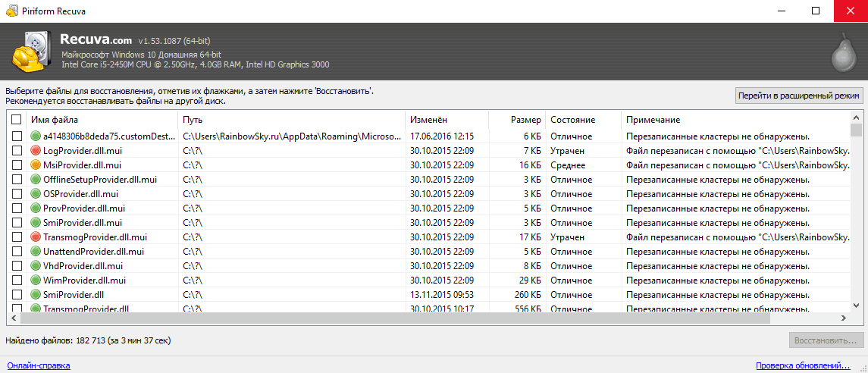Tick the checkbox for VhdProvider.dll.mui
The width and height of the screenshot is (868, 373).
tap(17, 266)
